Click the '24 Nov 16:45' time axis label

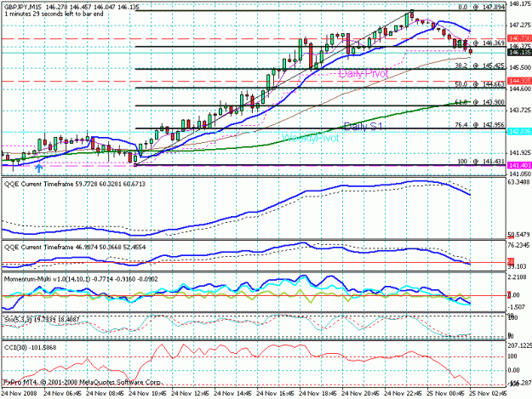tap(275, 394)
